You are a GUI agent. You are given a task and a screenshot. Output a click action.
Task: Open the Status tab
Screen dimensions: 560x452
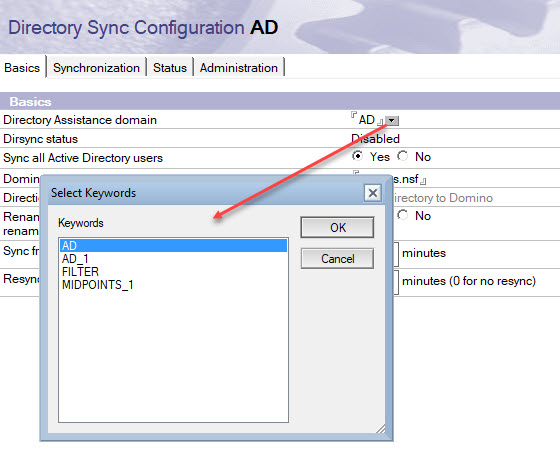170,67
